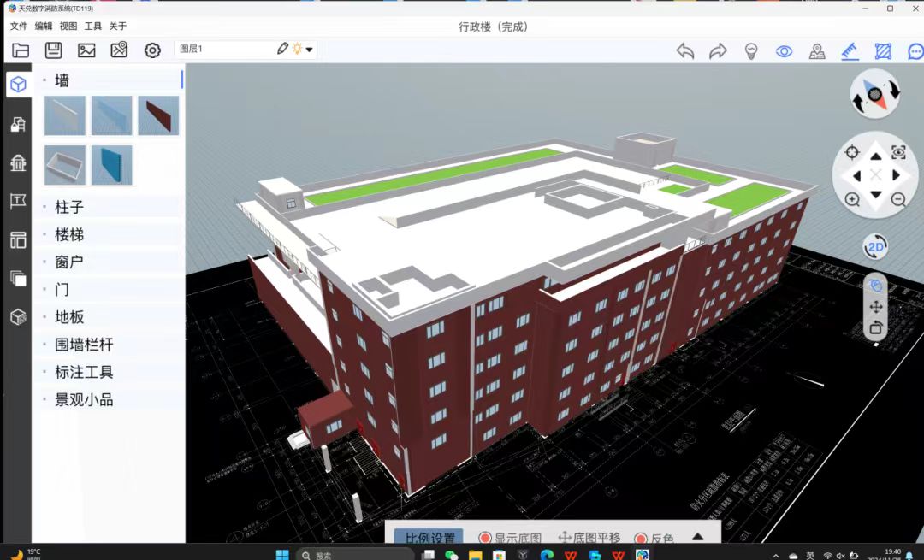Select the dark red wall thumbnail
The height and width of the screenshot is (560, 924).
click(x=158, y=115)
